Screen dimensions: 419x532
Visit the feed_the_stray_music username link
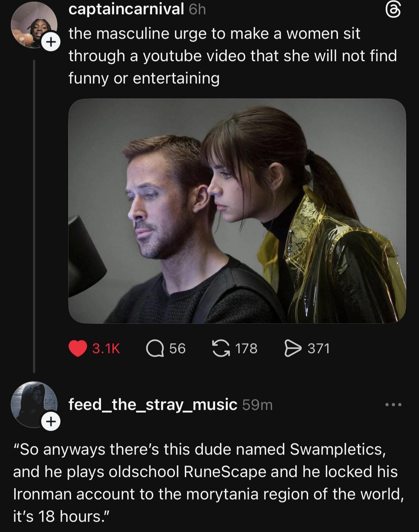tap(153, 404)
